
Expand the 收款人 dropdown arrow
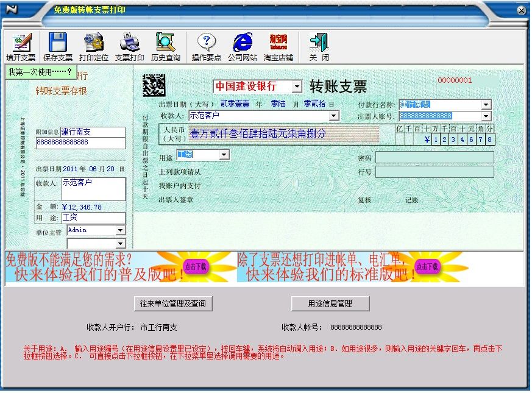[334, 116]
